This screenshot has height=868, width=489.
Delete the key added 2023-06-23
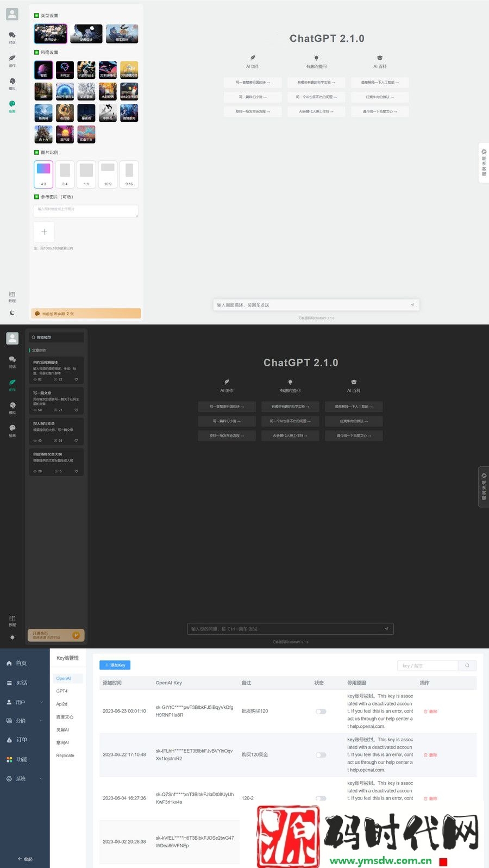coord(430,711)
